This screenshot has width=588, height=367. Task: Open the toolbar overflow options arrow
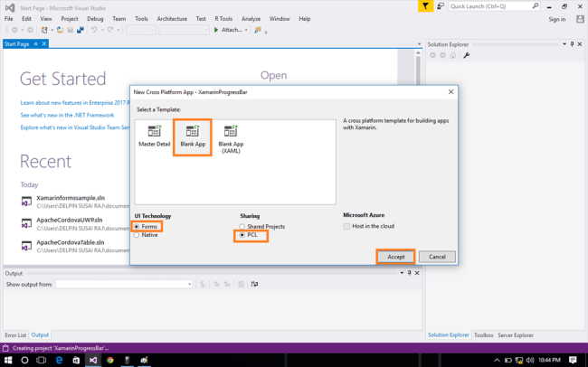point(266,32)
